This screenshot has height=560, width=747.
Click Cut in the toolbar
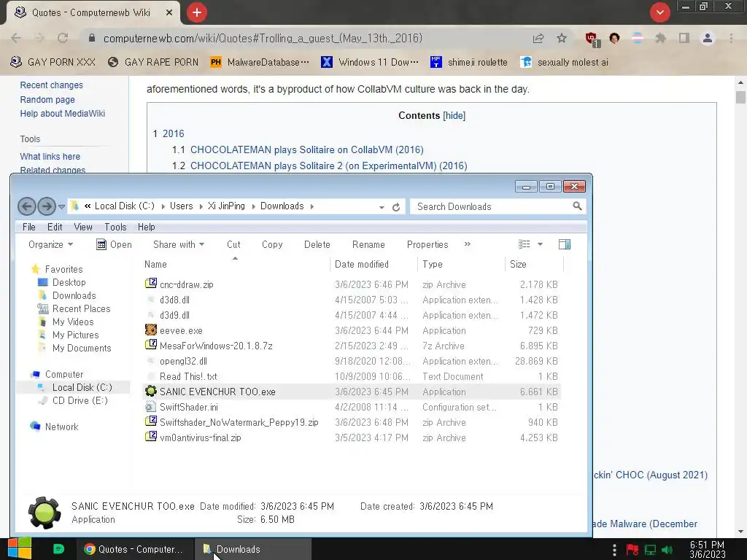click(233, 244)
